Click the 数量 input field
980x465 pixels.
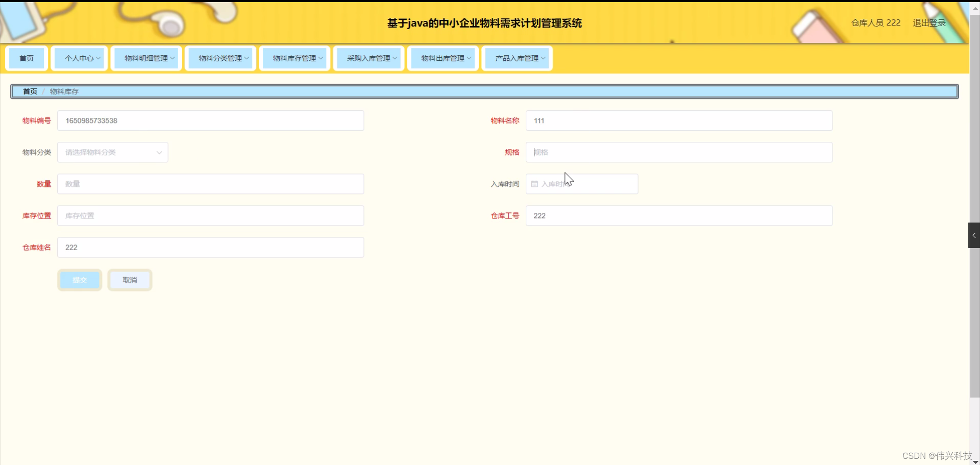pos(210,184)
